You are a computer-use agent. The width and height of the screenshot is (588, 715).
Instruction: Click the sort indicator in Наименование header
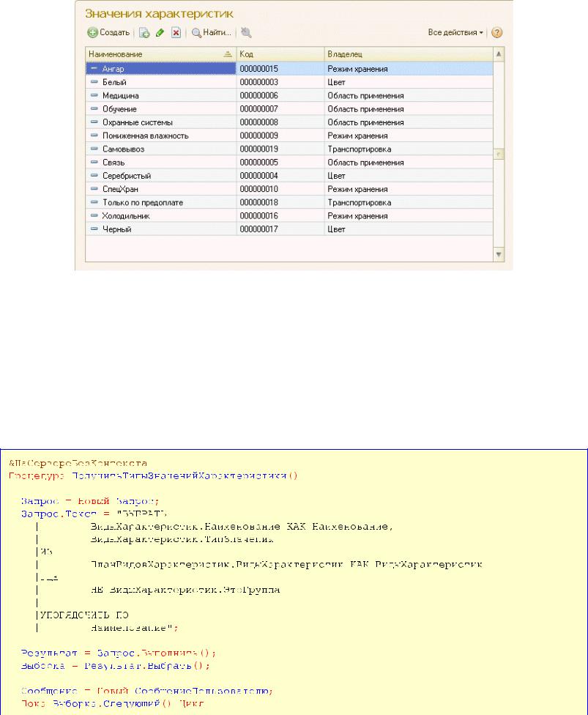tap(228, 54)
